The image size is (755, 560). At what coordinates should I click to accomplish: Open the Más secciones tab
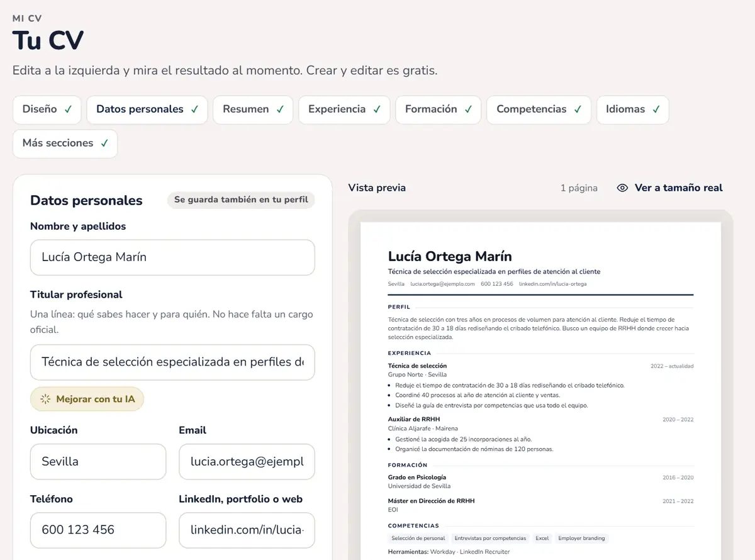click(x=65, y=143)
